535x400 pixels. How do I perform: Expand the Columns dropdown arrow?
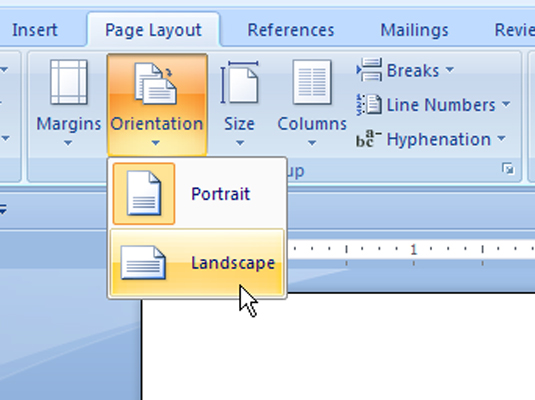[312, 143]
